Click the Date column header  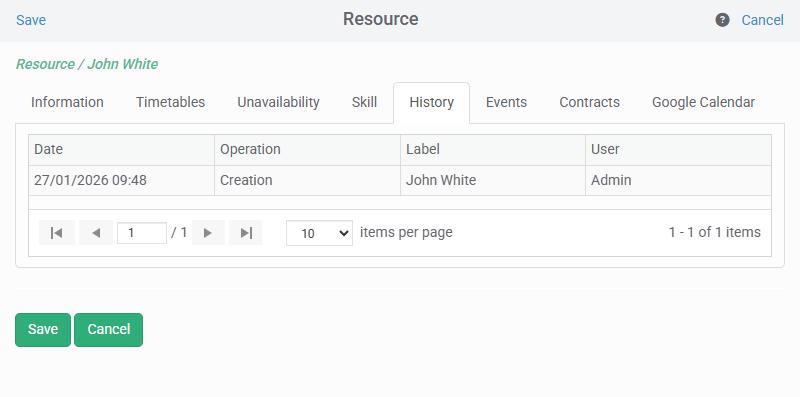[x=121, y=150]
